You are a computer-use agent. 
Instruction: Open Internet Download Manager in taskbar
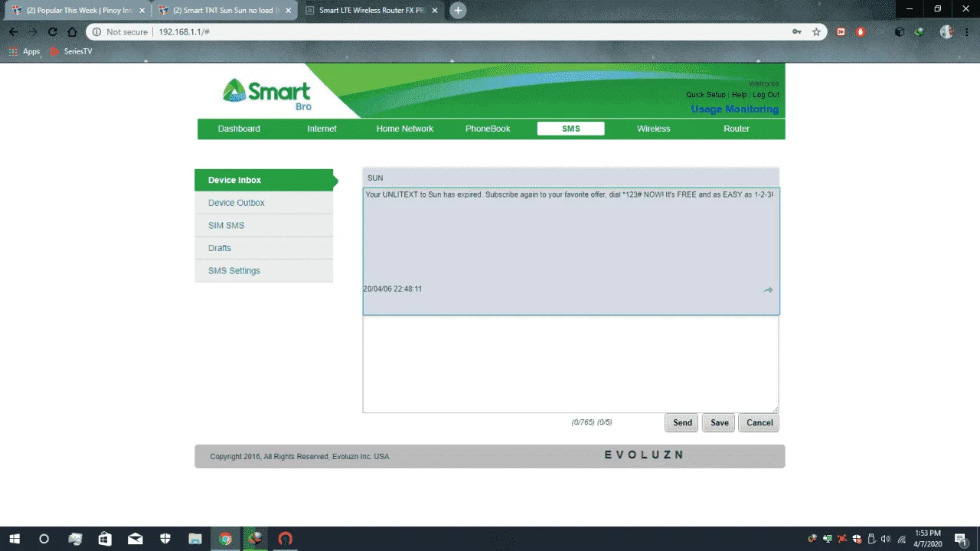click(256, 539)
